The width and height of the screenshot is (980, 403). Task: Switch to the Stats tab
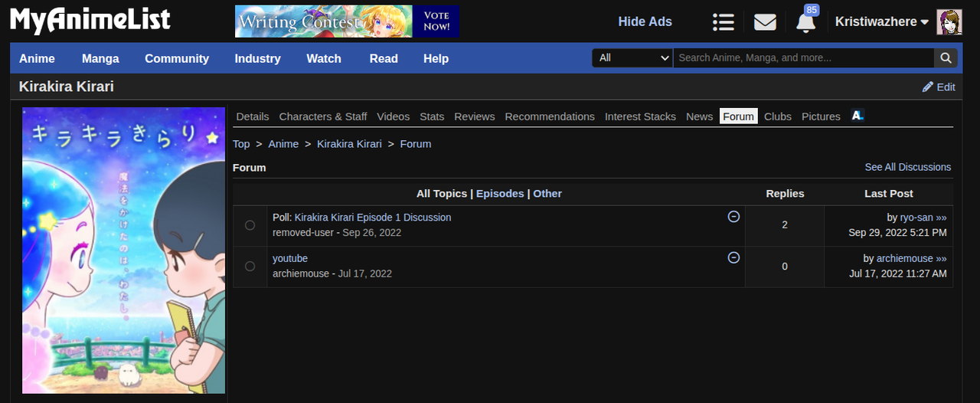[432, 116]
